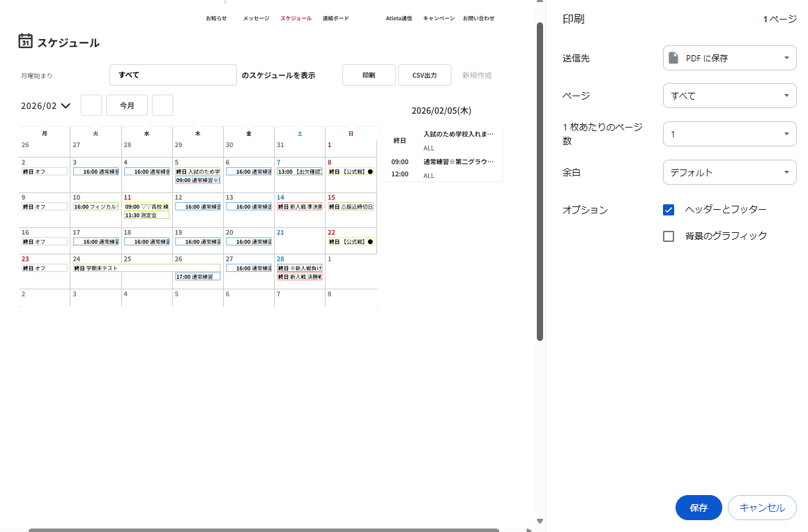Click the CSV出力 button
Image resolution: width=808 pixels, height=532 pixels.
click(x=425, y=75)
